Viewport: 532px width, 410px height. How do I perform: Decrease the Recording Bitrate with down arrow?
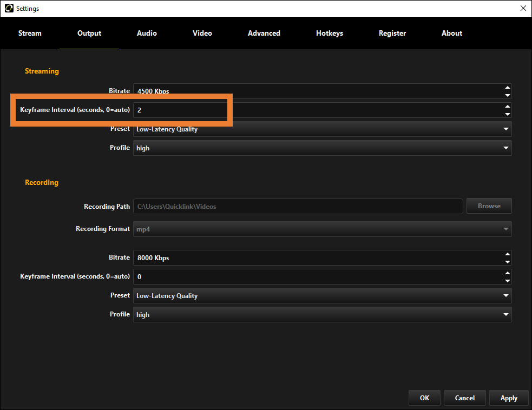click(508, 262)
